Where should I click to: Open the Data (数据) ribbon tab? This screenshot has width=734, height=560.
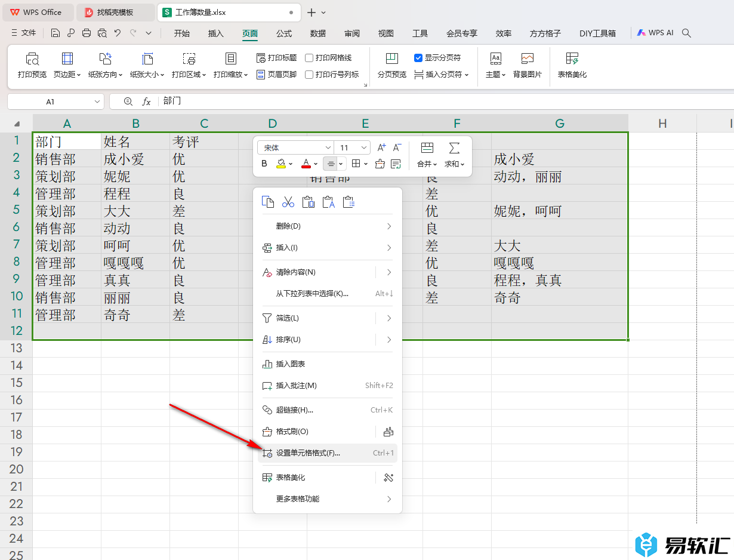(318, 33)
